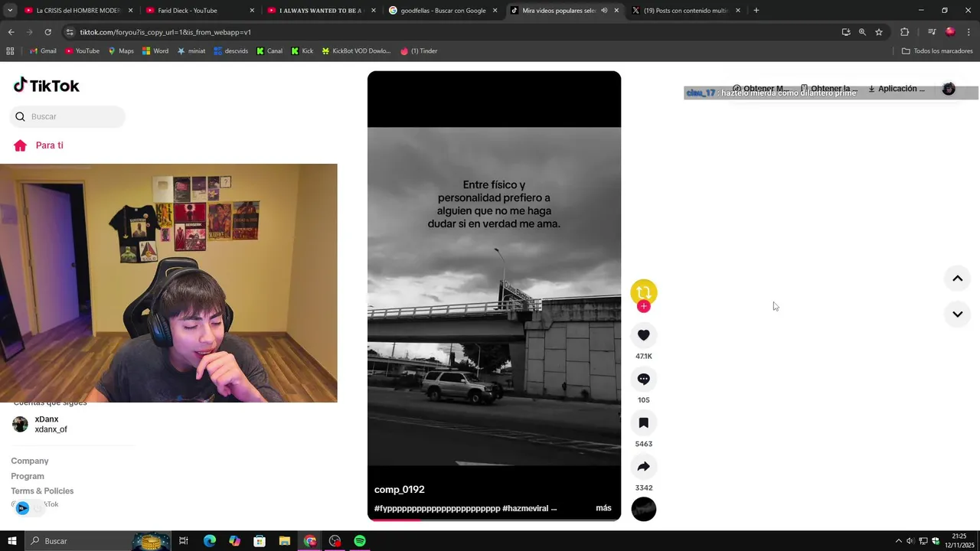
Task: Open the Maps bookmark
Action: pos(121,51)
